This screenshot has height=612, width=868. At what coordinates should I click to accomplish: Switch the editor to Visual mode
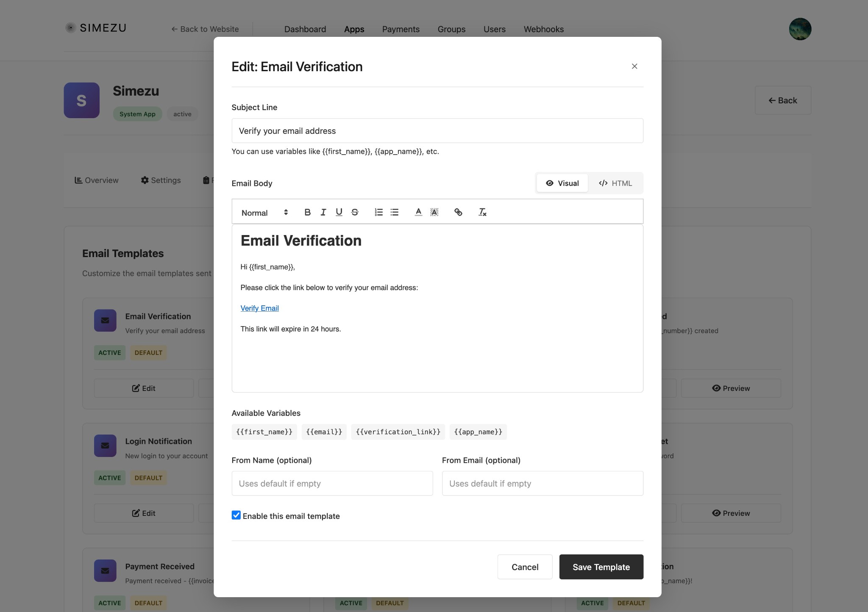coord(562,183)
